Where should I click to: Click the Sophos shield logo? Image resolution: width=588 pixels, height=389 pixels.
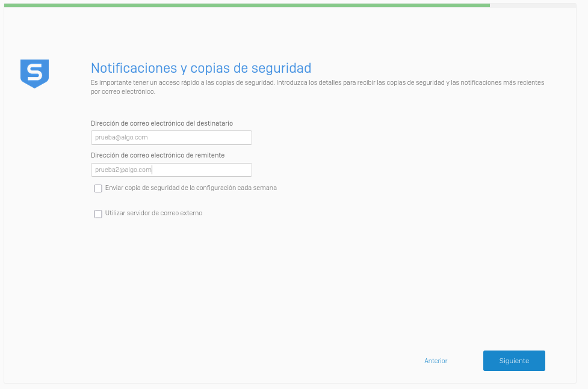point(34,73)
